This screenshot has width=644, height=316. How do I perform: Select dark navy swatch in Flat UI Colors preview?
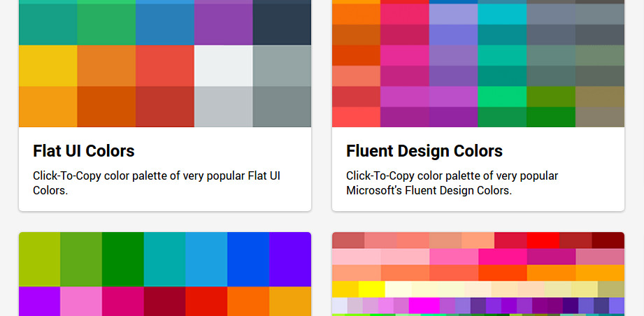(282, 24)
